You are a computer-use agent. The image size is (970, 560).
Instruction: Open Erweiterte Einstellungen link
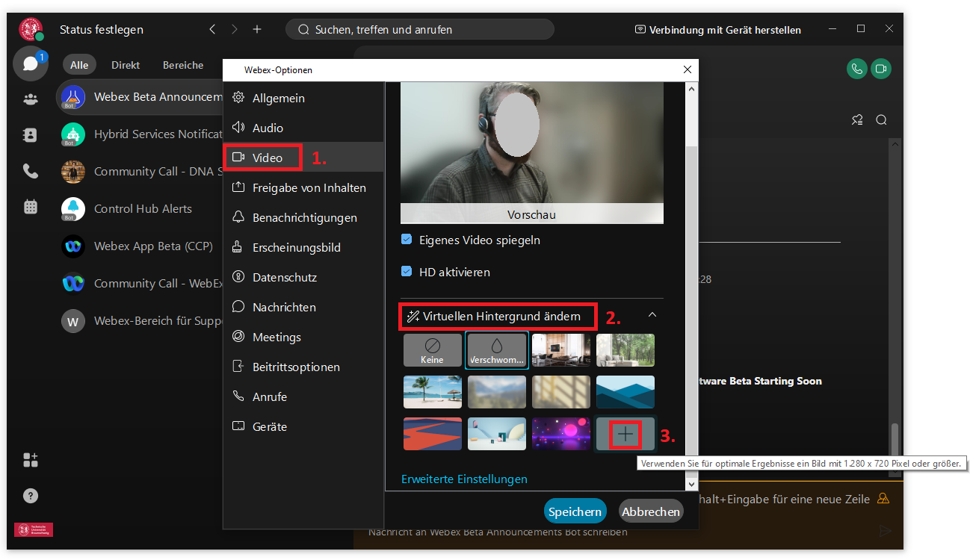coord(464,479)
